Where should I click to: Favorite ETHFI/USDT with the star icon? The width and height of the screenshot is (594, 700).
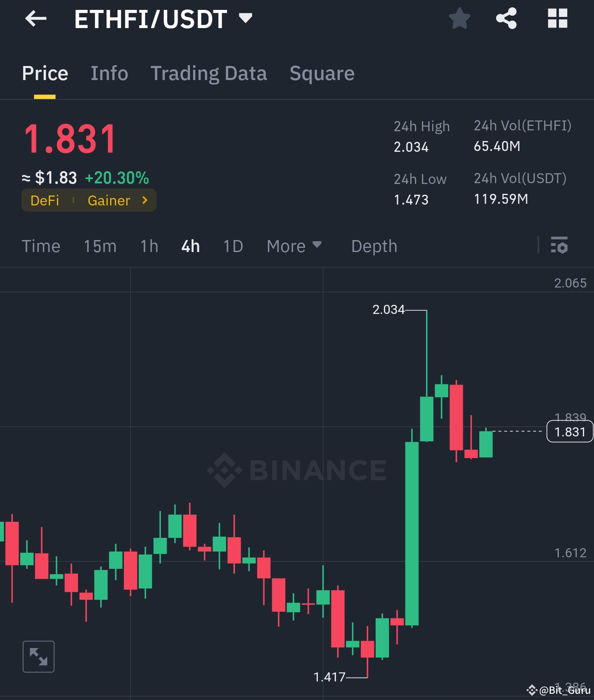(x=459, y=19)
